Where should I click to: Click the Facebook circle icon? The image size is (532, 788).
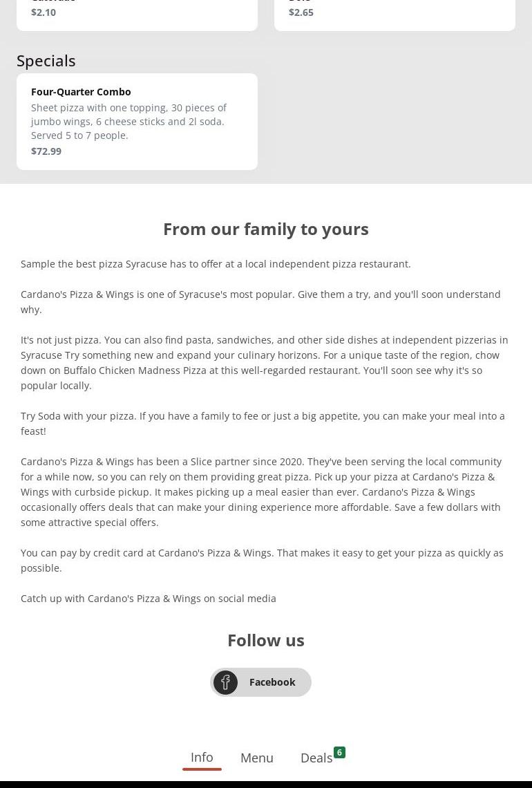click(225, 682)
